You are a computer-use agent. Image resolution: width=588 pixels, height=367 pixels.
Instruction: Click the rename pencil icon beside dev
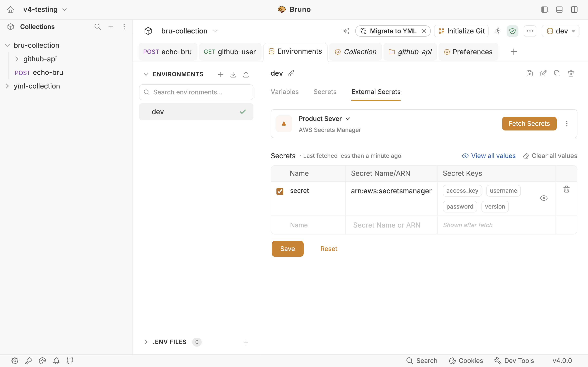tap(291, 73)
